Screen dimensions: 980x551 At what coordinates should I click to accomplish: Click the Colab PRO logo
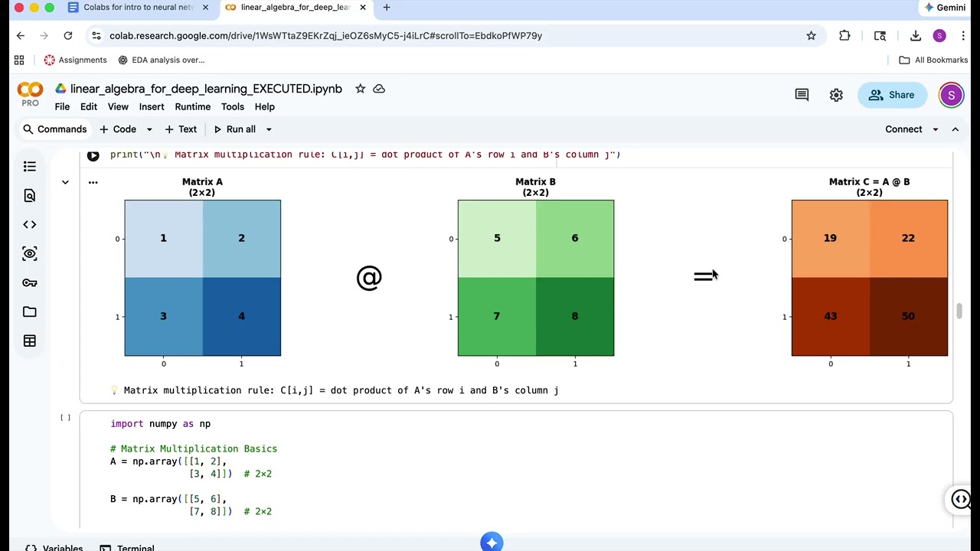(30, 94)
